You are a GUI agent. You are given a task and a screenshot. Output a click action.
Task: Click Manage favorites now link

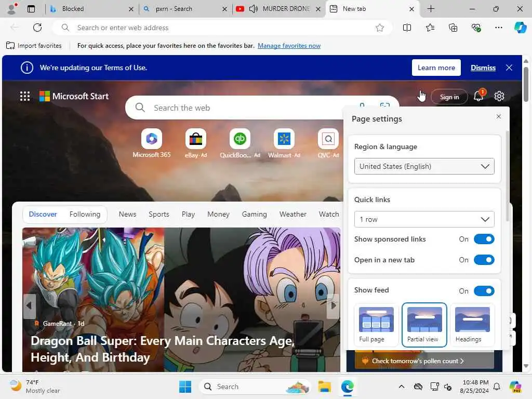(x=289, y=46)
